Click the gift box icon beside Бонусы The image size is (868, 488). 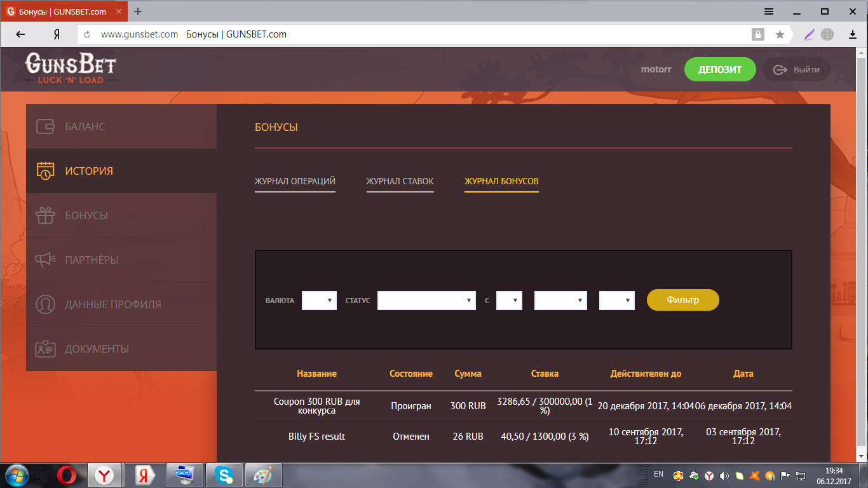click(x=45, y=215)
